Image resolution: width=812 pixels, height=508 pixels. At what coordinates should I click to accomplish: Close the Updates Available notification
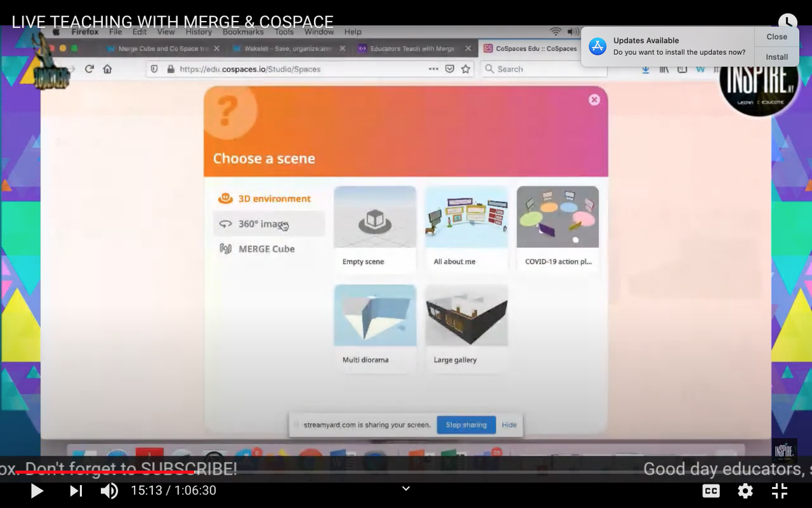coord(777,37)
